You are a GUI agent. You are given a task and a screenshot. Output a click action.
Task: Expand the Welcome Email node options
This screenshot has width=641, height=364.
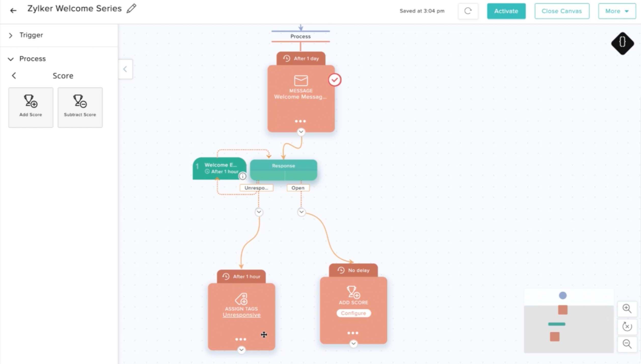[243, 176]
